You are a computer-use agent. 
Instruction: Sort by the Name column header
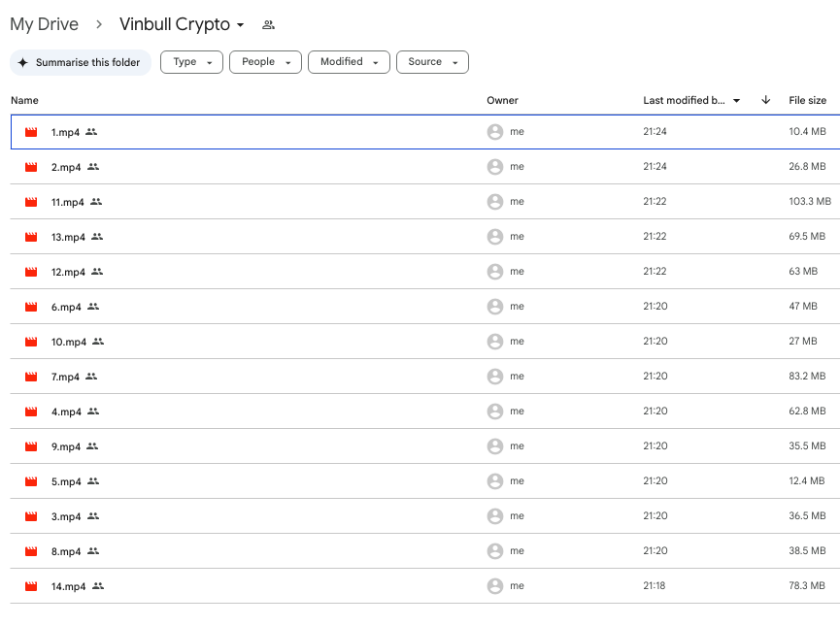pyautogui.click(x=24, y=100)
